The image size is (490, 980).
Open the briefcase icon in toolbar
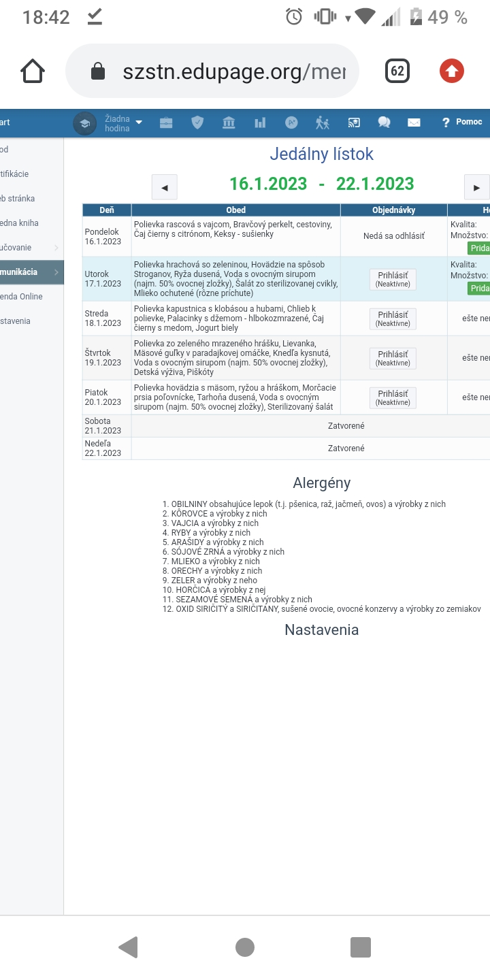coord(166,122)
